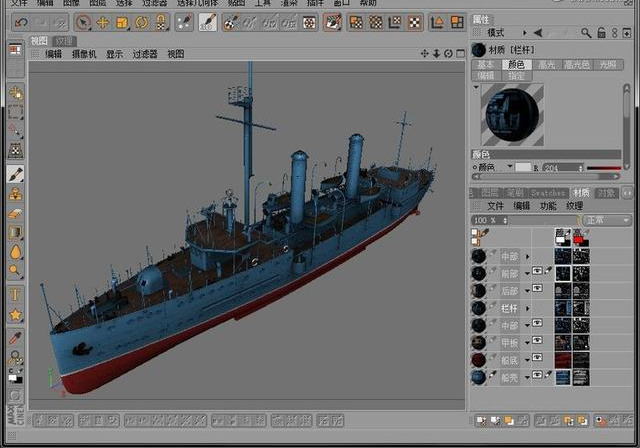Select the Clone Stamp tool
640x448 pixels.
click(x=16, y=194)
